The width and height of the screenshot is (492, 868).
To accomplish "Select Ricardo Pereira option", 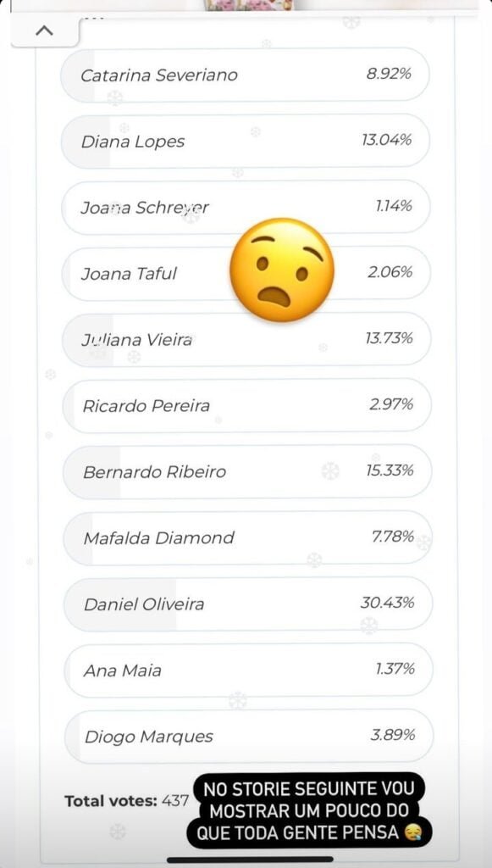I will [x=246, y=405].
